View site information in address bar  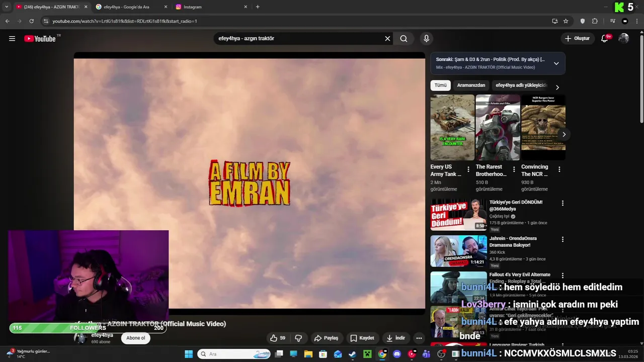[x=46, y=21]
